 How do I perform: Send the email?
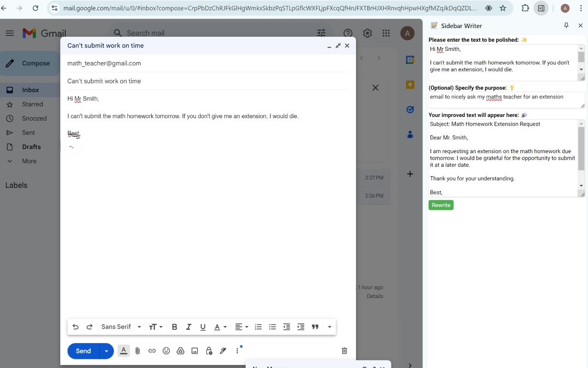tap(83, 351)
